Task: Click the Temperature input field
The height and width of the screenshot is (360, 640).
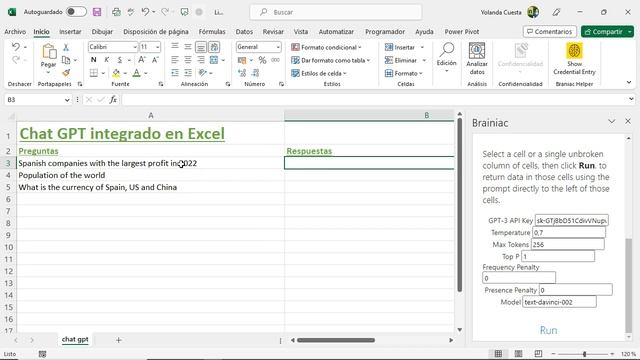Action: 569,232
